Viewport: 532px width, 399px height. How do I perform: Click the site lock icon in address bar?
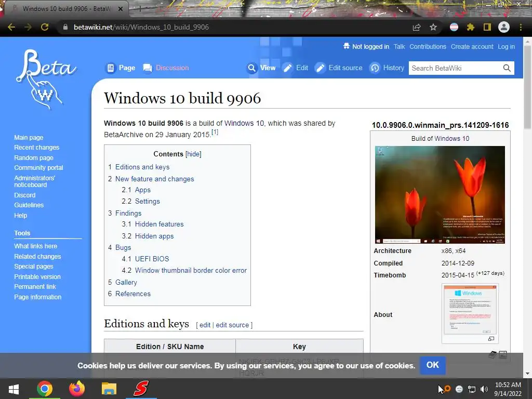click(65, 27)
